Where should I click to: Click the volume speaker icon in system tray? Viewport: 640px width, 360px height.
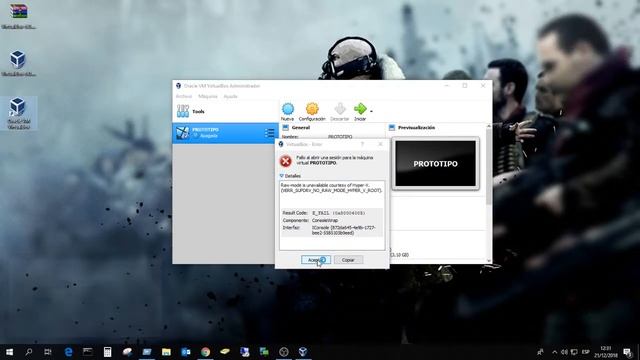click(x=564, y=352)
